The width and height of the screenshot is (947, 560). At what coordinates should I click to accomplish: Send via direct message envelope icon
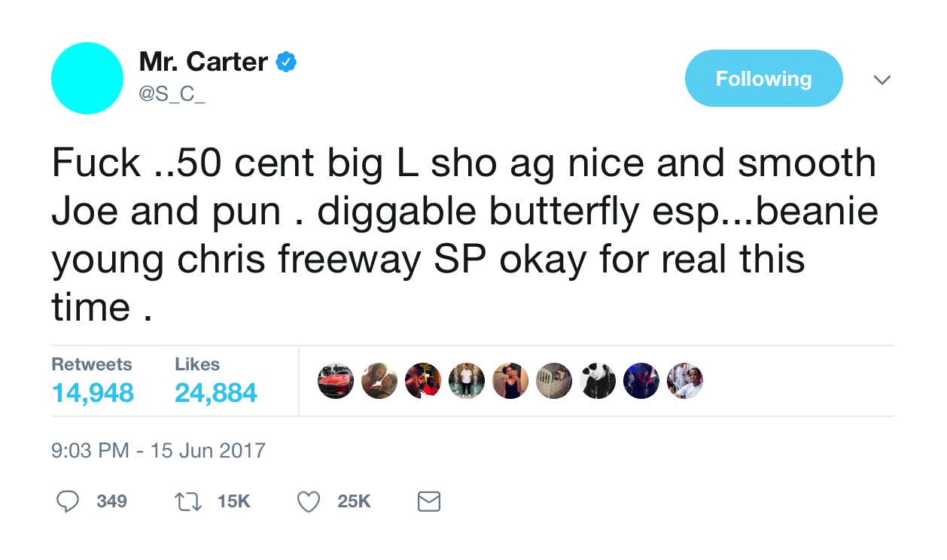(x=428, y=501)
